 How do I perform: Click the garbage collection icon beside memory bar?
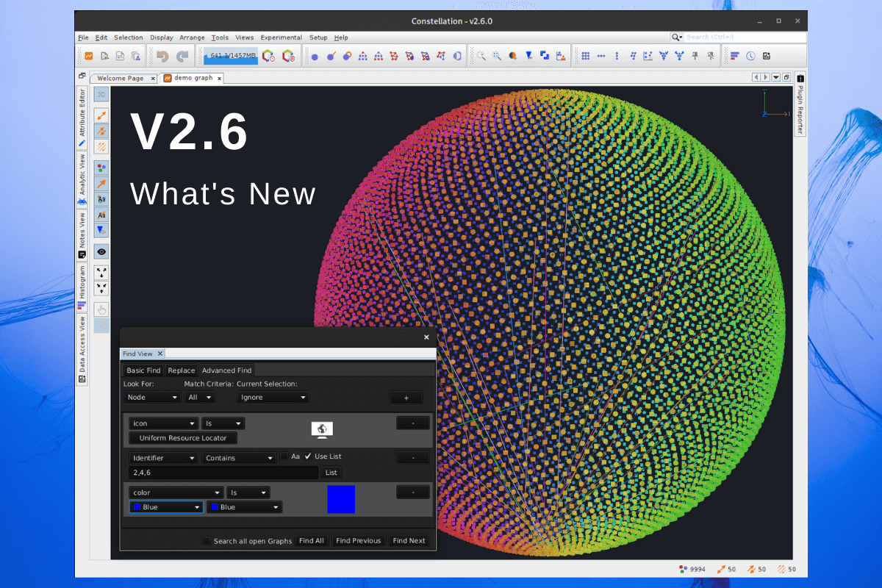point(268,56)
